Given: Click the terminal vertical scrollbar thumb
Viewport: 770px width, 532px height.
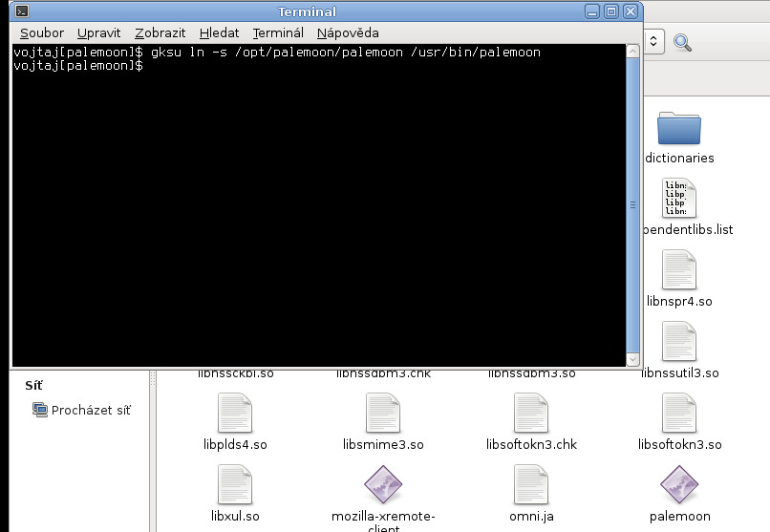Looking at the screenshot, I should pyautogui.click(x=632, y=205).
